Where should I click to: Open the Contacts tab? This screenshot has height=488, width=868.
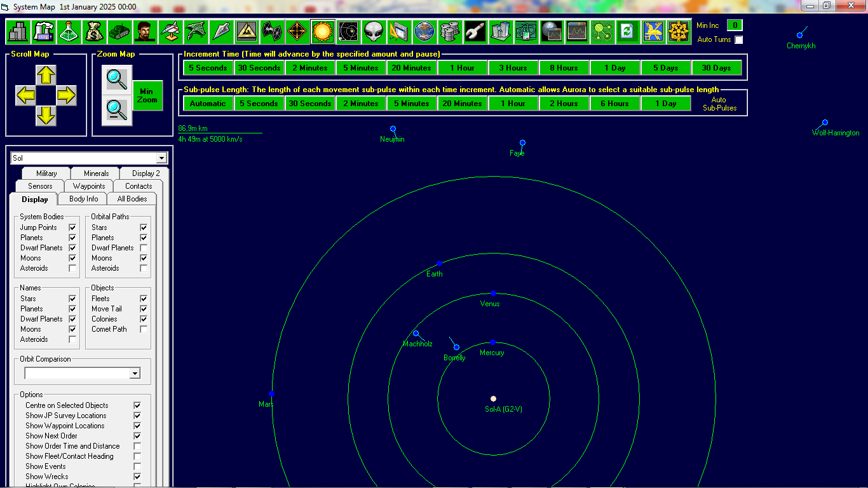[139, 186]
